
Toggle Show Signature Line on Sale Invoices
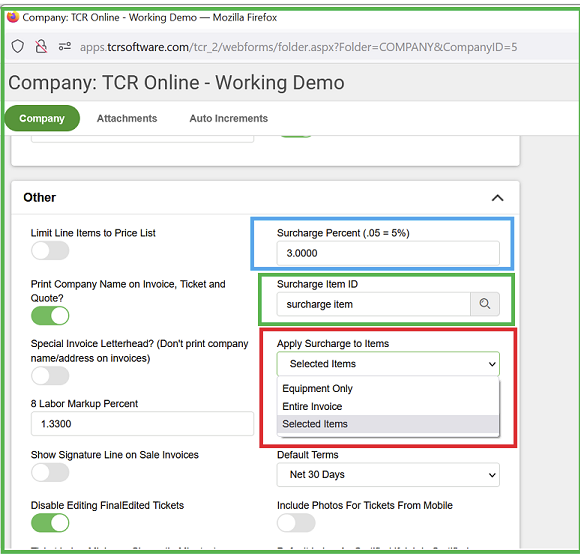tap(50, 473)
